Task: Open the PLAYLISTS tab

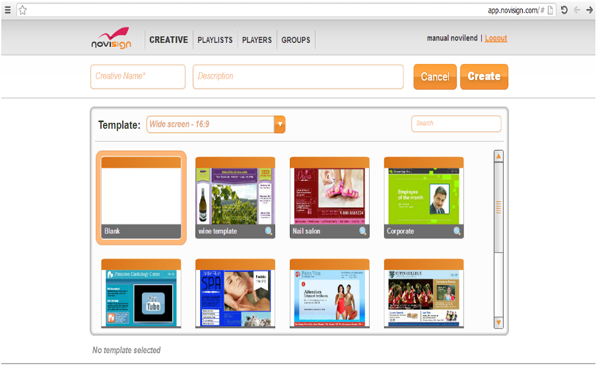Action: point(215,40)
